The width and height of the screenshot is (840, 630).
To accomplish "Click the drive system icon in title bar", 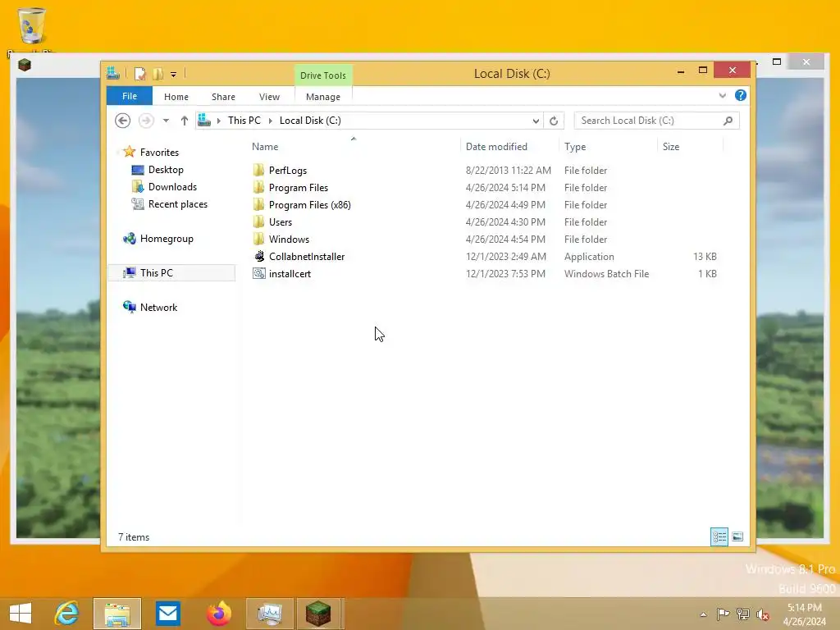I will pos(113,73).
